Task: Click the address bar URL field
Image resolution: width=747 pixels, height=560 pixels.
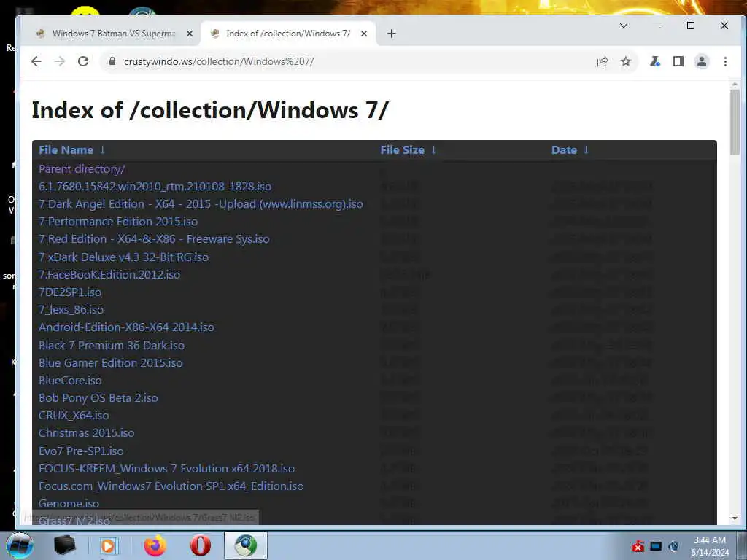Action: [352, 61]
